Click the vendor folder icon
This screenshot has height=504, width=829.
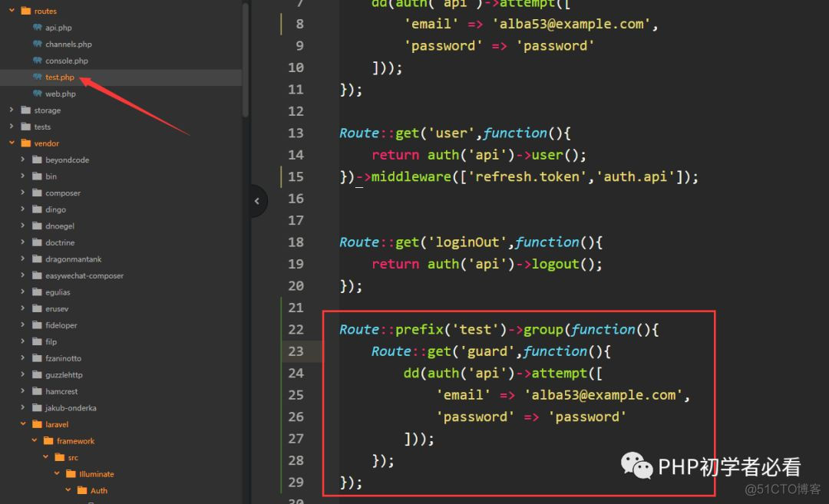(x=25, y=143)
